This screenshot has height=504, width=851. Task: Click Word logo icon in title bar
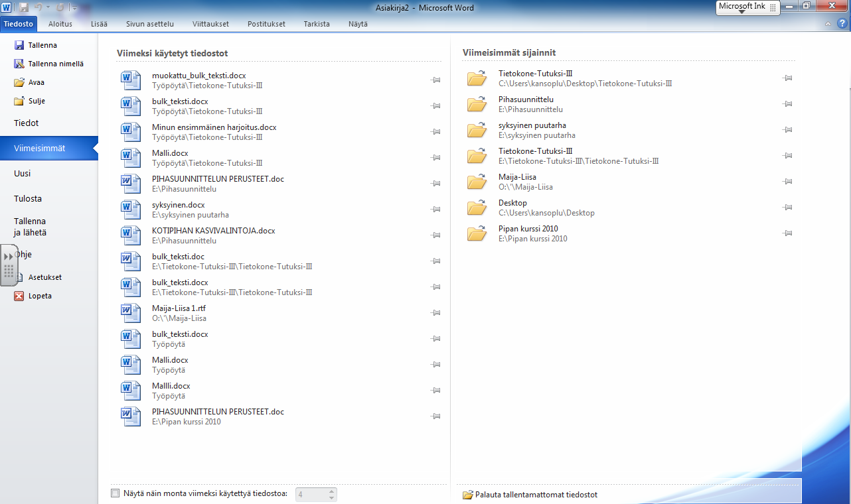click(7, 7)
